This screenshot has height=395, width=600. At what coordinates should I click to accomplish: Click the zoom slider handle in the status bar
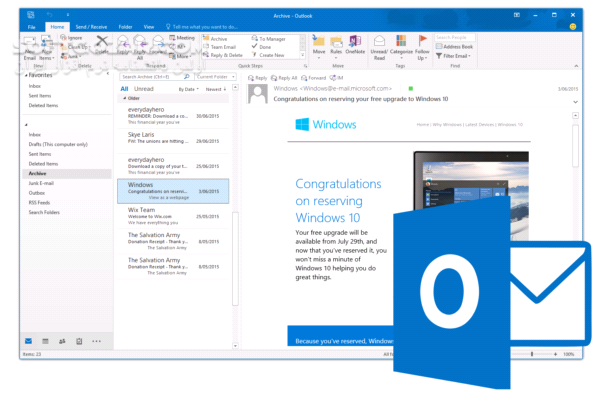coord(532,354)
